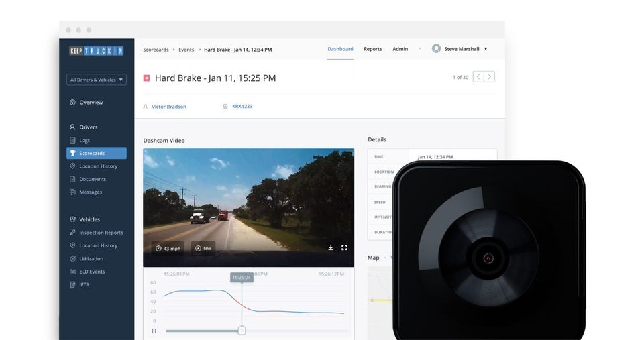The height and width of the screenshot is (340, 644).
Task: Click the 43 mph speed badge
Action: [x=168, y=248]
